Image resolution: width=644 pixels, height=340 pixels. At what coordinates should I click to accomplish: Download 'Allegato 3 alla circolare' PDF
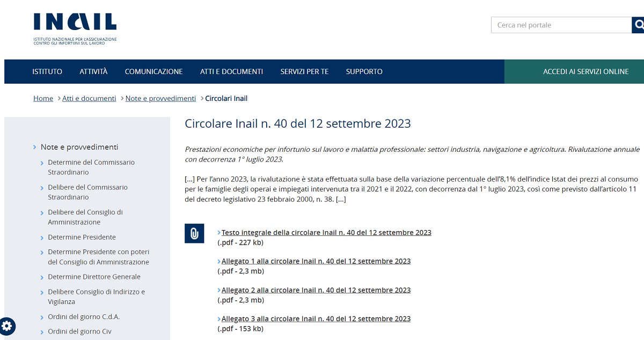316,319
